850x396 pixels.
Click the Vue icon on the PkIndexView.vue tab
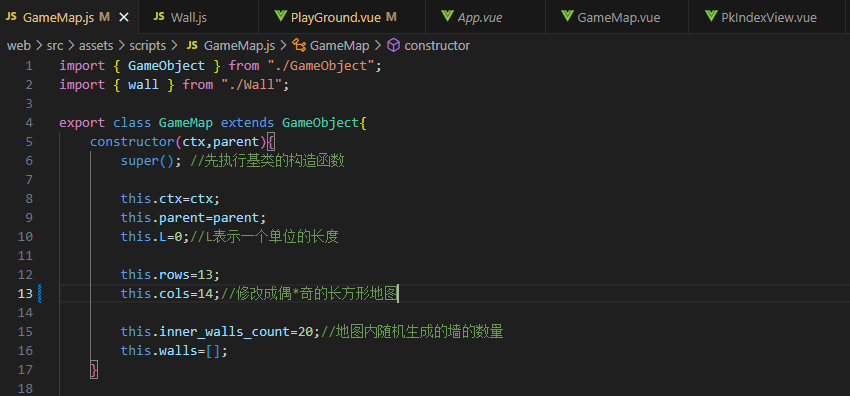[711, 16]
